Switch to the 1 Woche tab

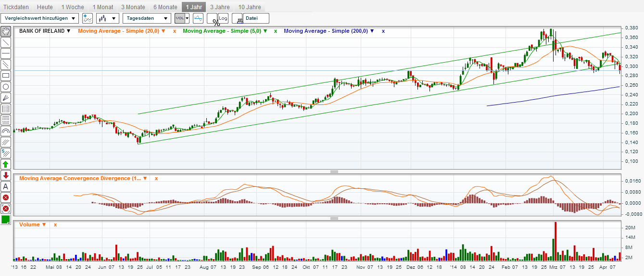(x=73, y=7)
